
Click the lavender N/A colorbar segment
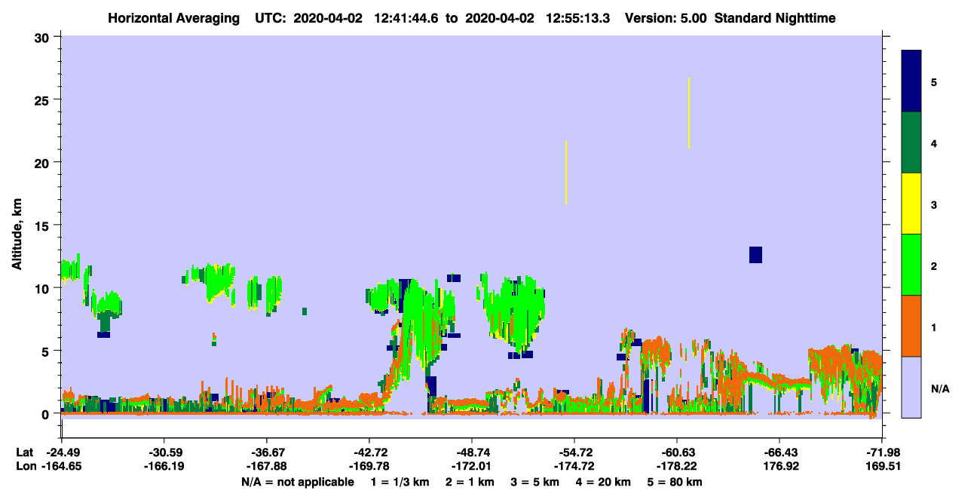tap(911, 387)
